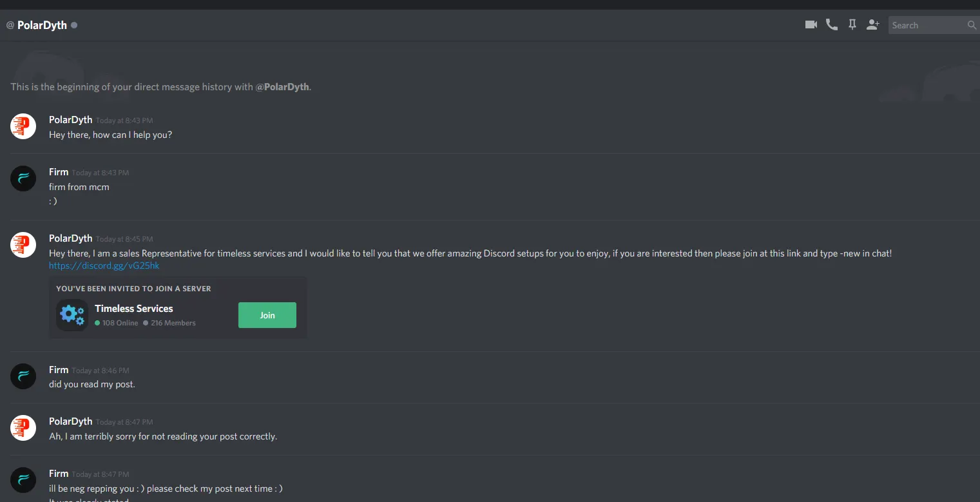Open PolarDyth's avatar beside 'how can I help you?'
980x502 pixels.
[x=23, y=126]
